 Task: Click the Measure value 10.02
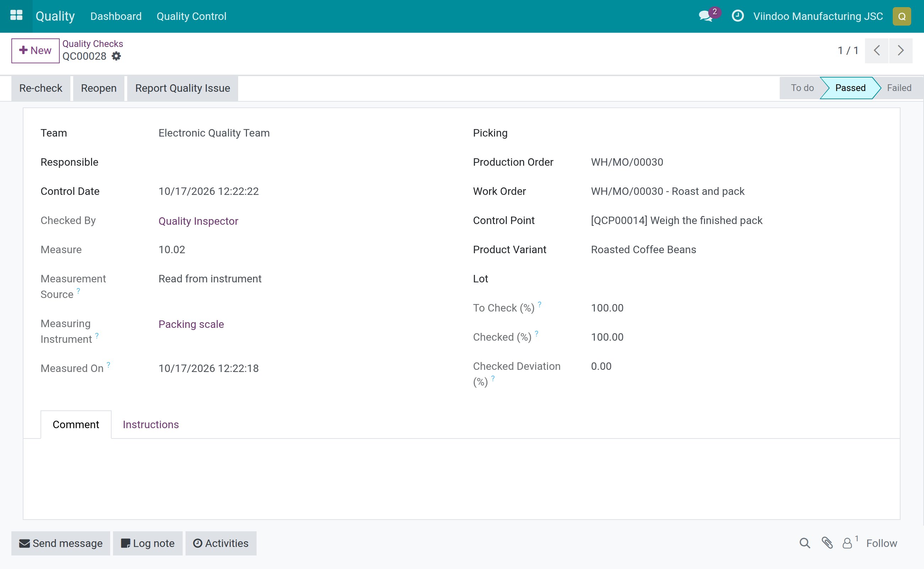tap(172, 250)
